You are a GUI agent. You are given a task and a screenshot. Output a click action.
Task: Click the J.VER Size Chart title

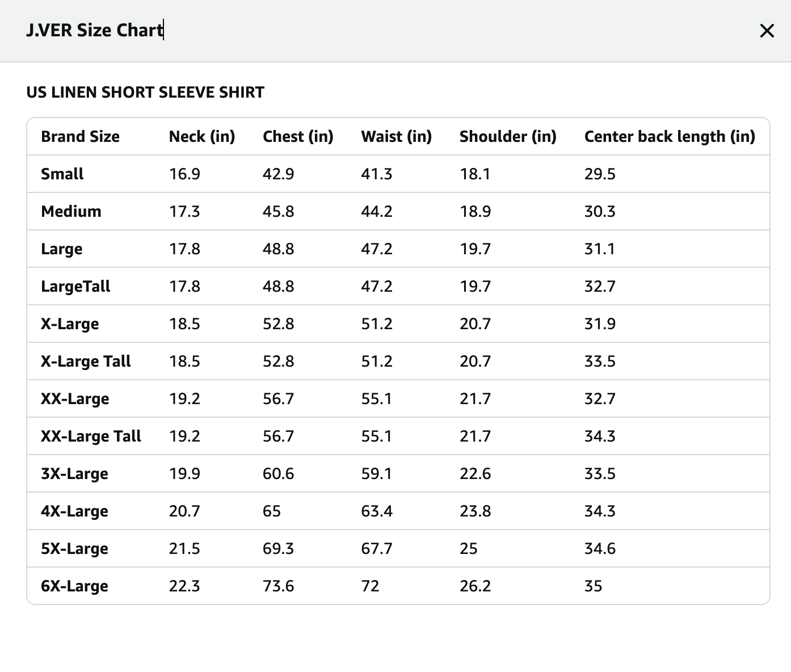94,30
